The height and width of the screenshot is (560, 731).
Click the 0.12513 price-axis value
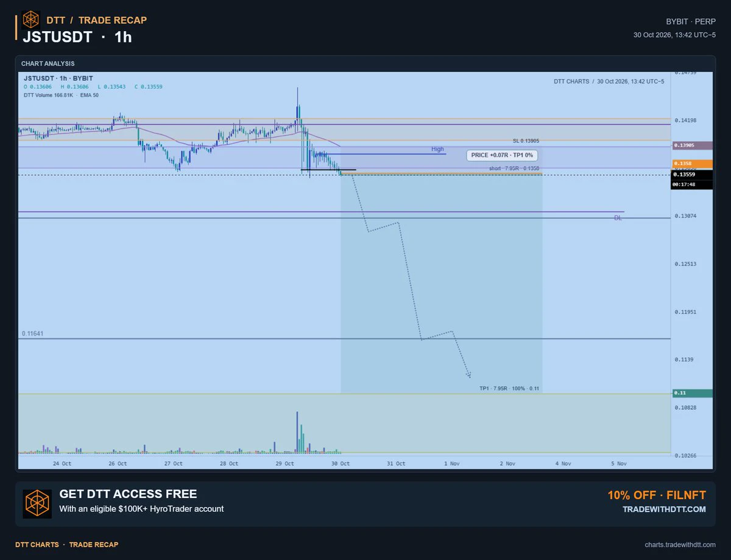(685, 264)
